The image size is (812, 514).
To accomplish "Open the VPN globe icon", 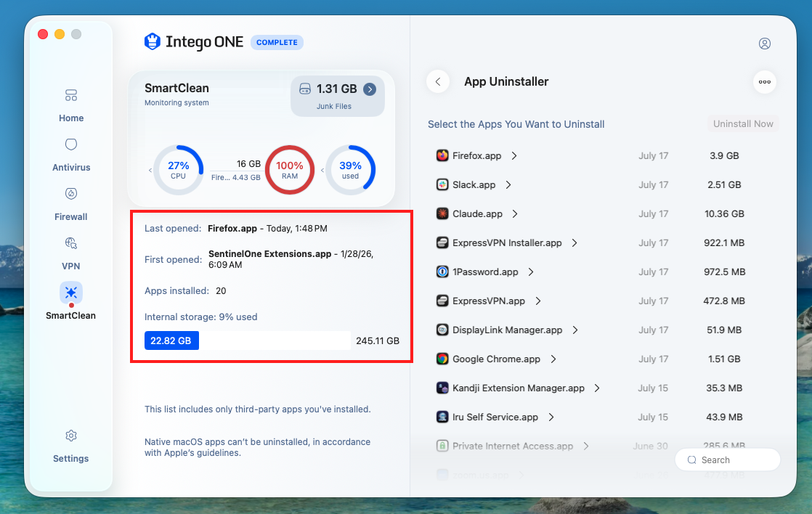I will [71, 242].
